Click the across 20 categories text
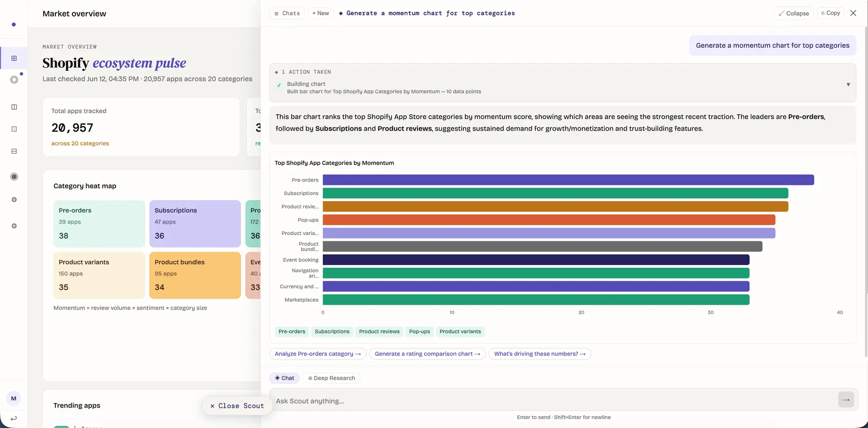 80,143
